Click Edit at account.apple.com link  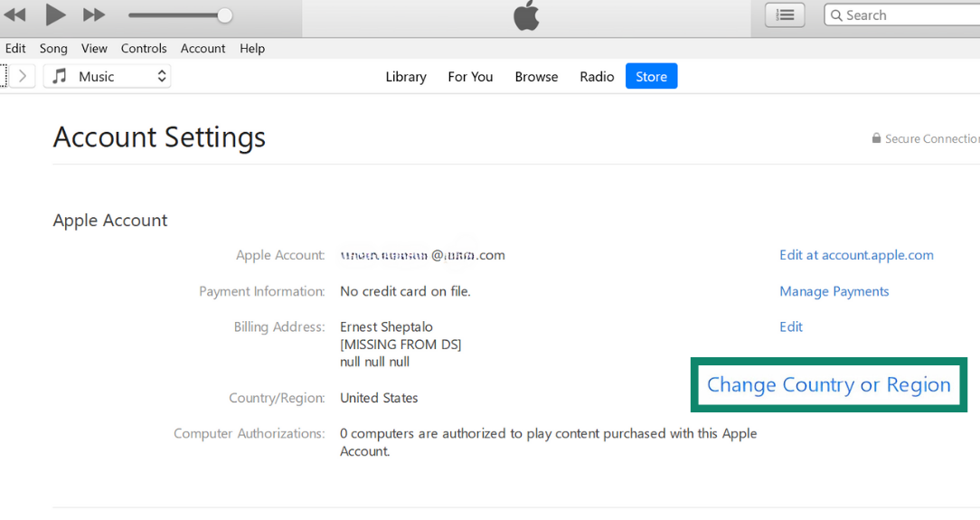point(856,255)
